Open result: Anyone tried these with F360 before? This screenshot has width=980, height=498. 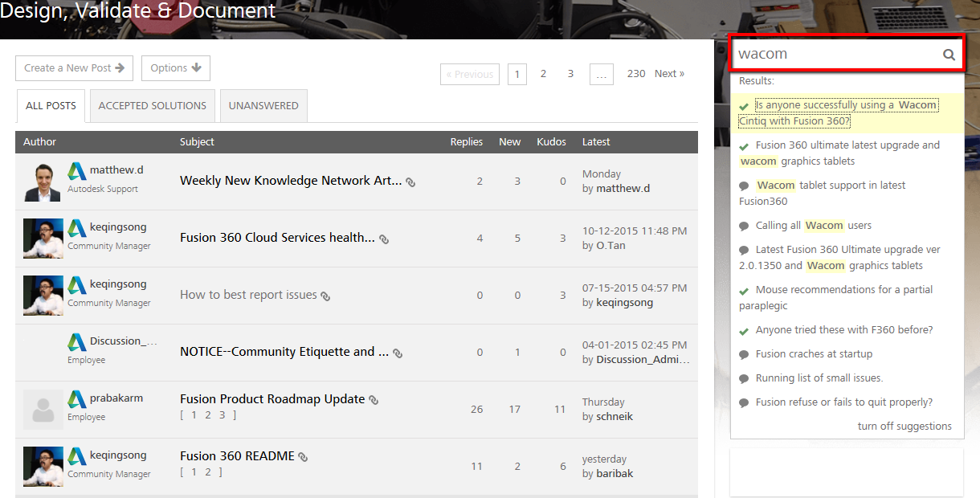click(844, 330)
